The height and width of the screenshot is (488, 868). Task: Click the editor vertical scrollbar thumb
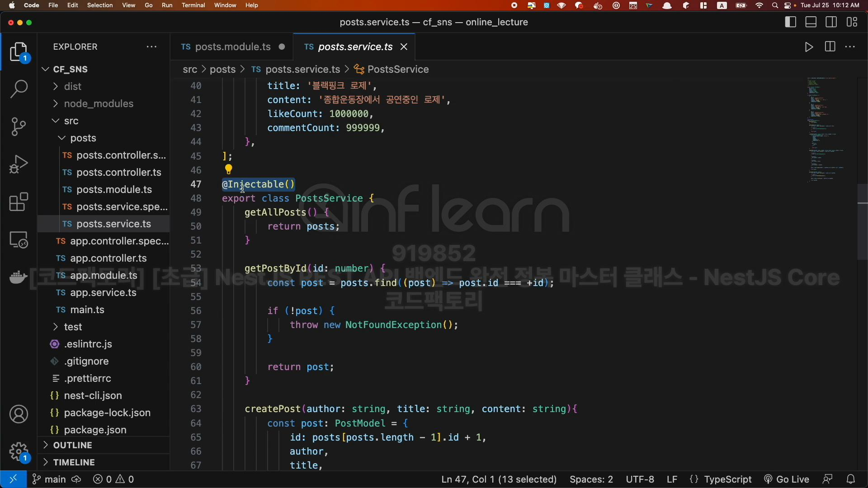pyautogui.click(x=862, y=221)
